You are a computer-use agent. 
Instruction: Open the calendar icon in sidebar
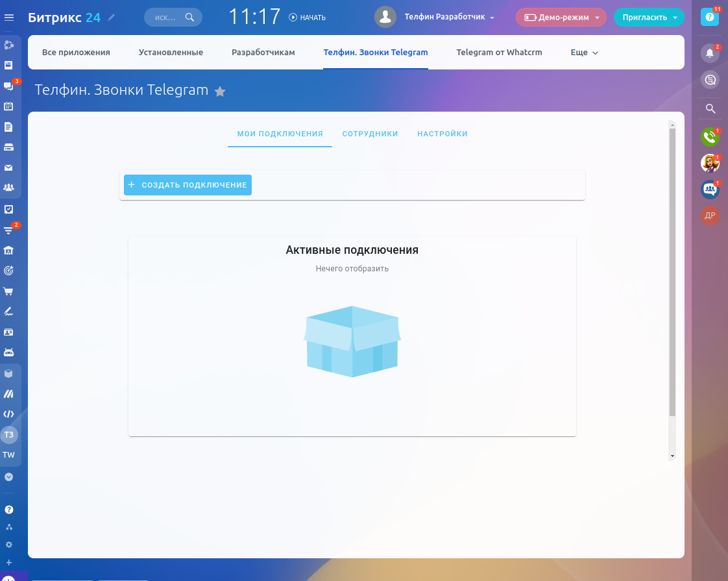pos(9,106)
